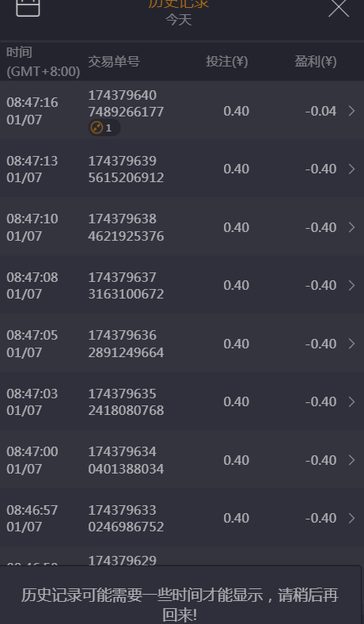The image size is (364, 624).
Task: Click the -0.04 profit value
Action: [320, 111]
